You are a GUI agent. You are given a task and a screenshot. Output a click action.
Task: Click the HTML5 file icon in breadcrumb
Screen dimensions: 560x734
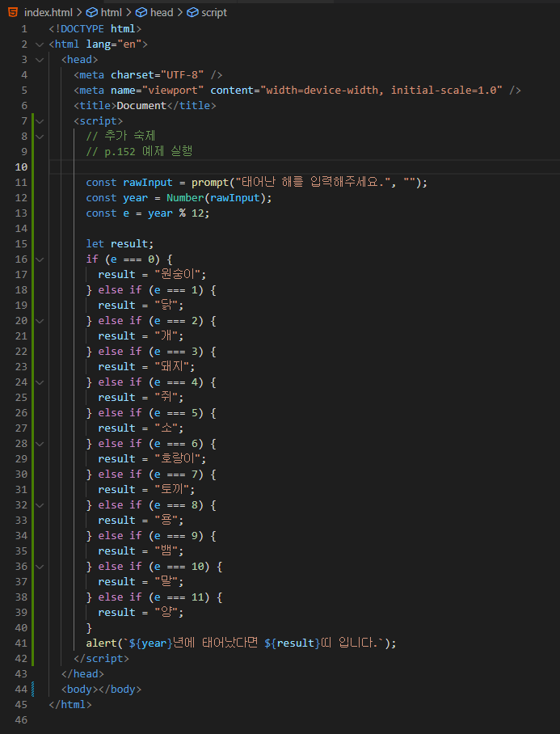[x=14, y=12]
